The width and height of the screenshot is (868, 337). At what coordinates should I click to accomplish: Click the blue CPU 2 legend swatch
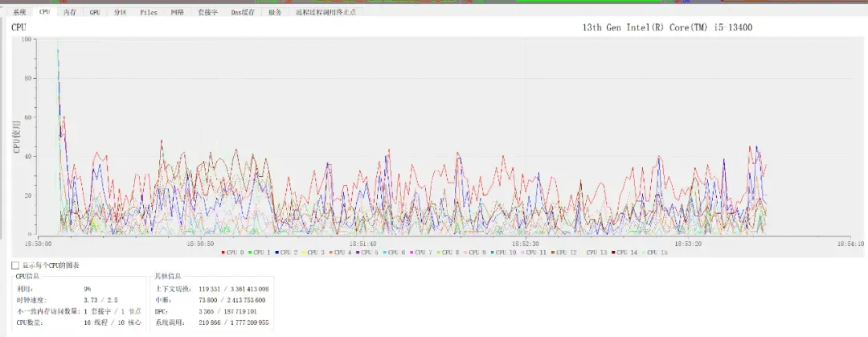(x=276, y=253)
